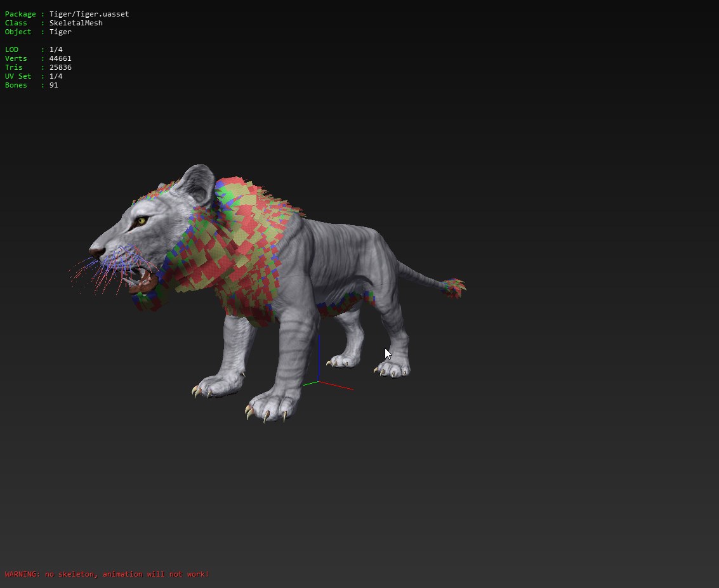Select the Verts count 44661
The width and height of the screenshot is (719, 588).
[x=60, y=58]
